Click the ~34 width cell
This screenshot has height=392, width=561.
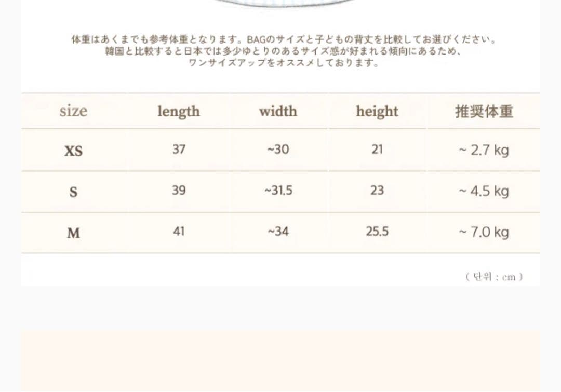(278, 232)
